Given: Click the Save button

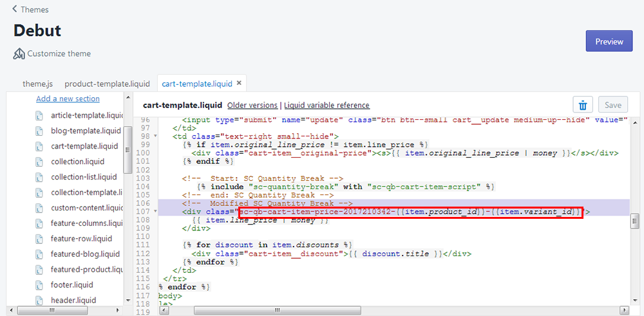Looking at the screenshot, I should tap(613, 105).
